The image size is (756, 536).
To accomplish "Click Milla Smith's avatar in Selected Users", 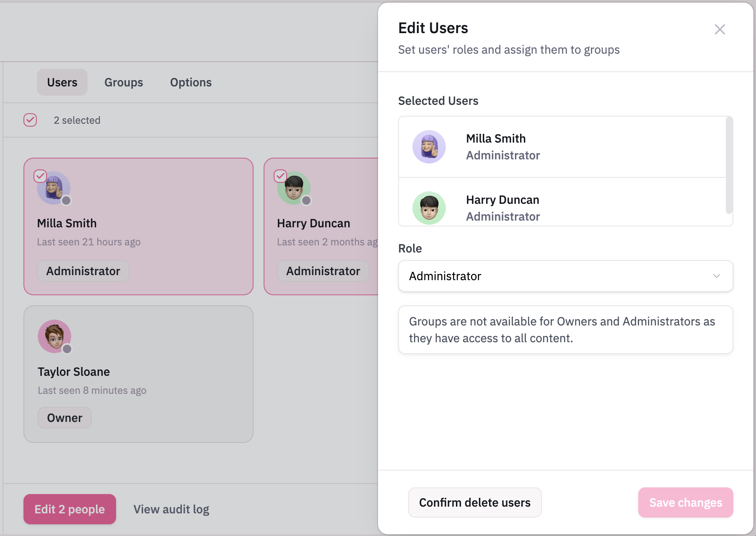I will pos(429,147).
